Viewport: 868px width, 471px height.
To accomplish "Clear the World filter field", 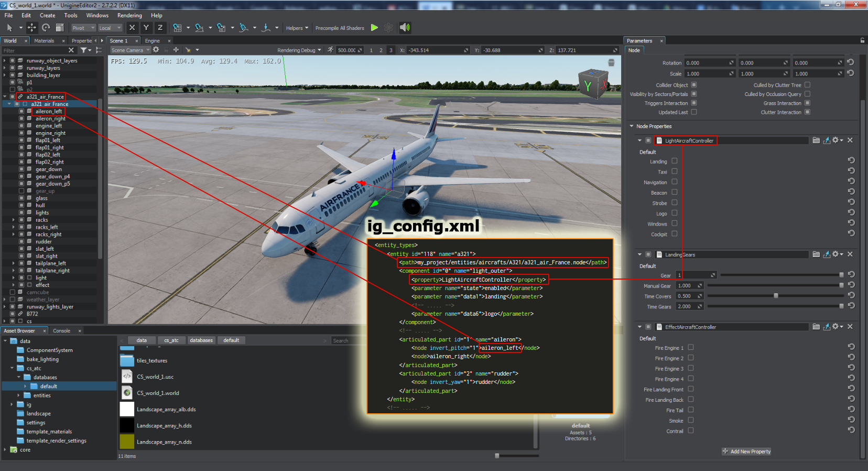I will 71,50.
